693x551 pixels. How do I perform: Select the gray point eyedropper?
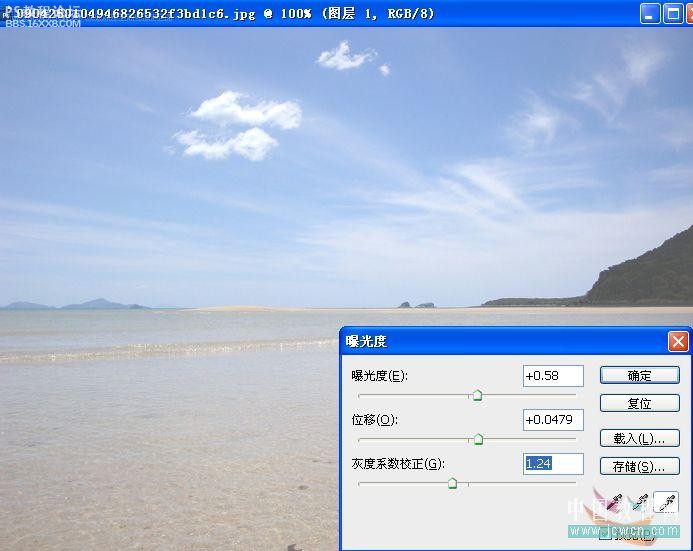tap(640, 502)
